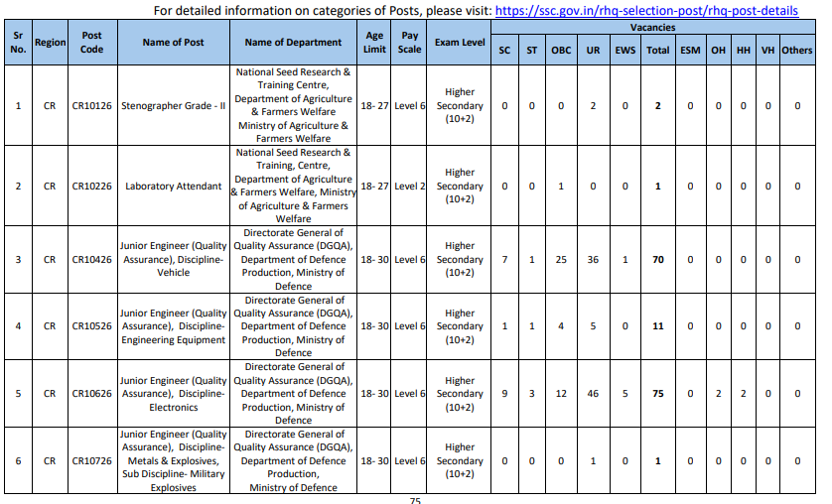The image size is (832, 504).
Task: Select post code CR10226
Action: coord(91,186)
